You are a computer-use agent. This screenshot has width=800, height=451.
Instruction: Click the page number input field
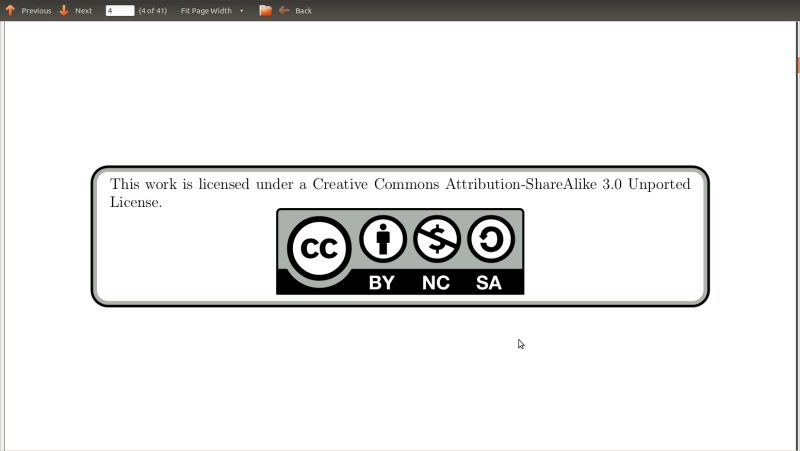coord(120,11)
